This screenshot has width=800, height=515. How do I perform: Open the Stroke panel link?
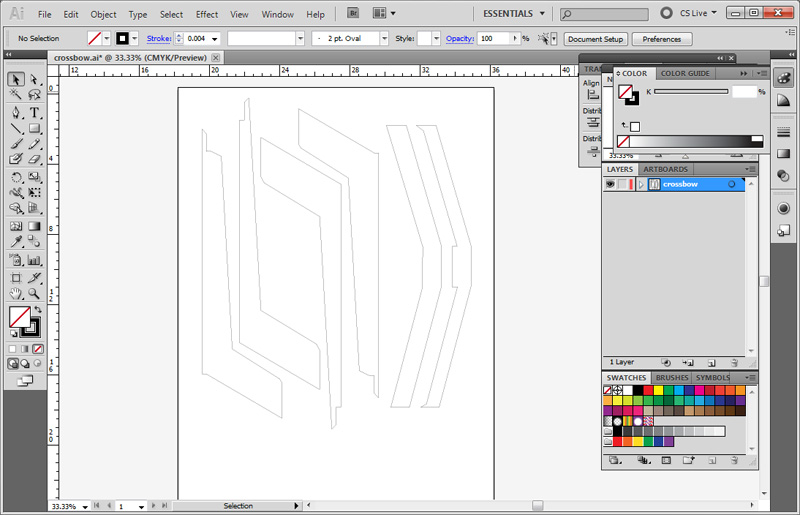click(159, 38)
